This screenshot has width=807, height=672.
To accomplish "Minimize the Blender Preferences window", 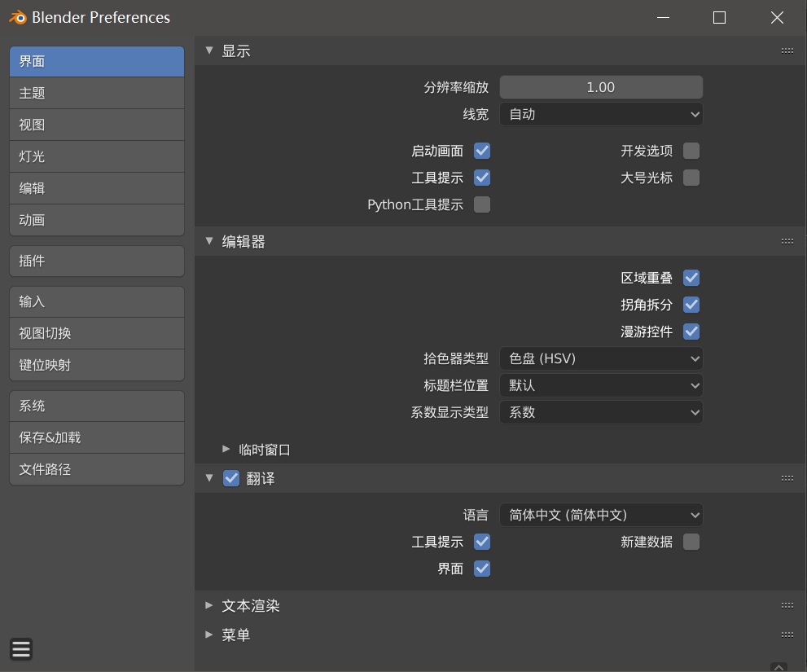I will [664, 17].
